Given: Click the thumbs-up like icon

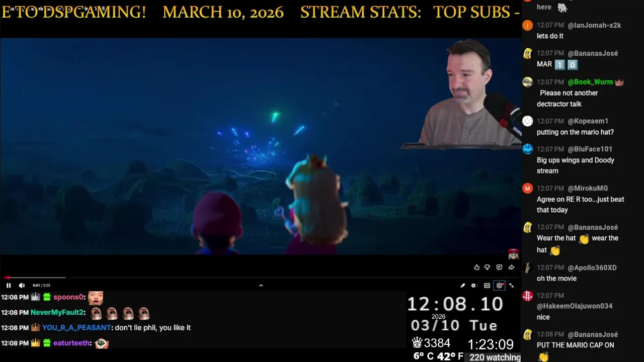Looking at the screenshot, I should coord(476,267).
